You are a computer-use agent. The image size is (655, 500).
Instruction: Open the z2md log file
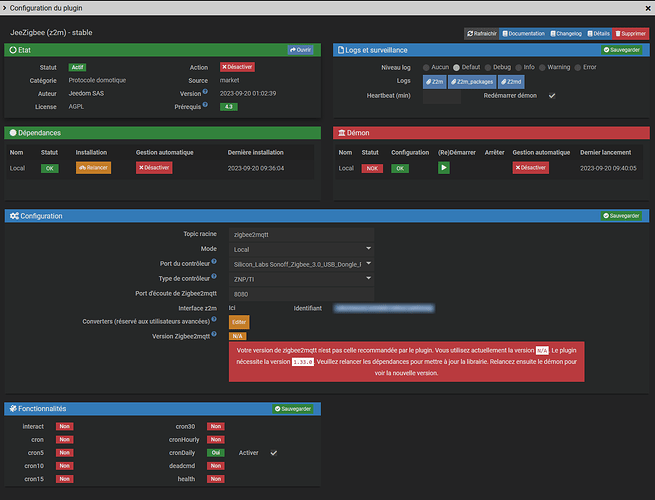[x=511, y=82]
